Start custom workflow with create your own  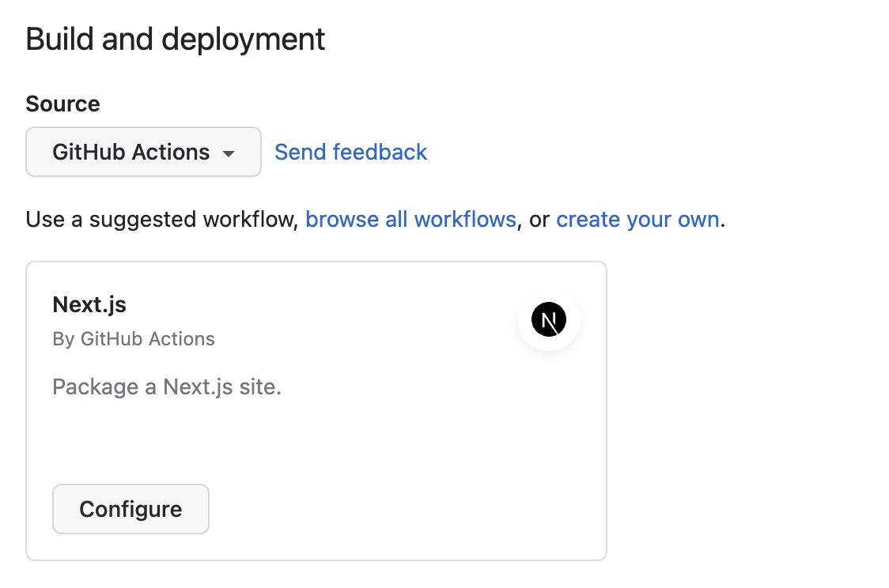(637, 219)
